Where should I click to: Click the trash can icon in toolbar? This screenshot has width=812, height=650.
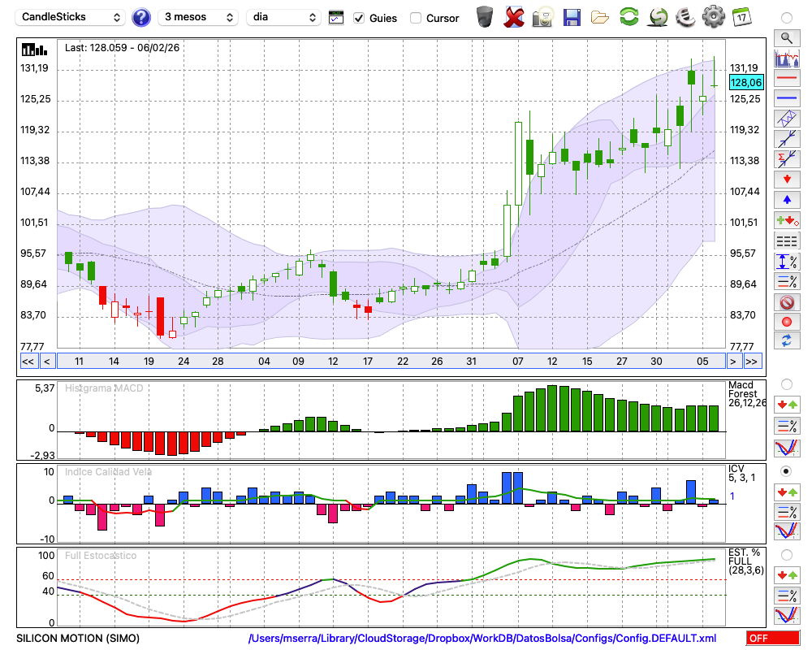pos(485,16)
